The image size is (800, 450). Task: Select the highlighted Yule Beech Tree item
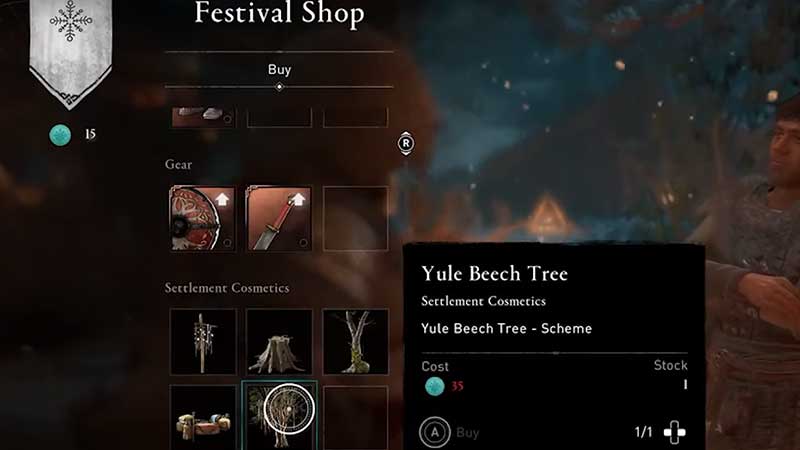point(280,416)
